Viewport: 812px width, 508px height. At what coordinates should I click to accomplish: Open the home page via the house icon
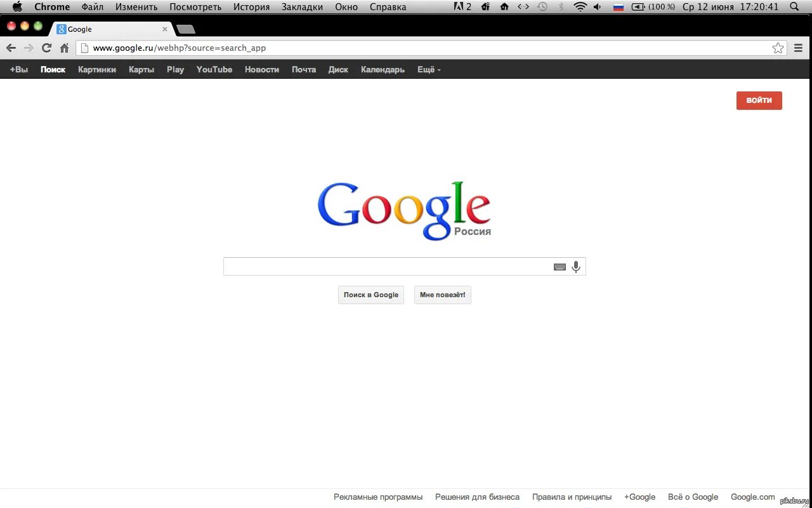64,48
